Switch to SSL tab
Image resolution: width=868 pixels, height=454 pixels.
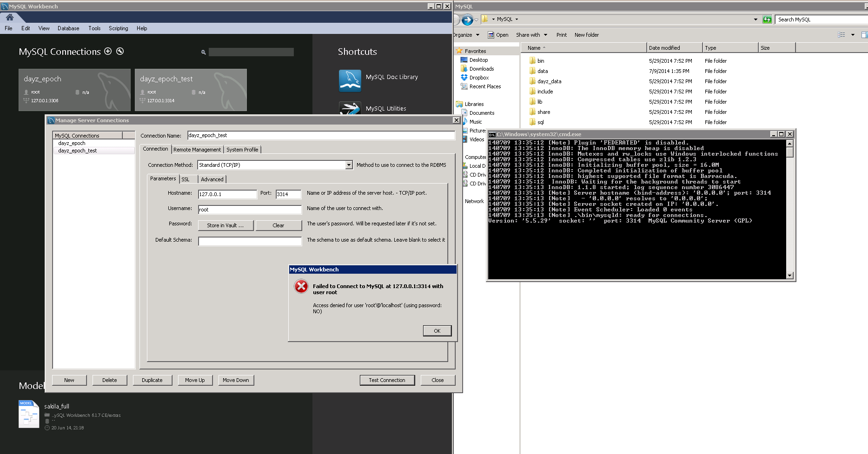point(186,179)
